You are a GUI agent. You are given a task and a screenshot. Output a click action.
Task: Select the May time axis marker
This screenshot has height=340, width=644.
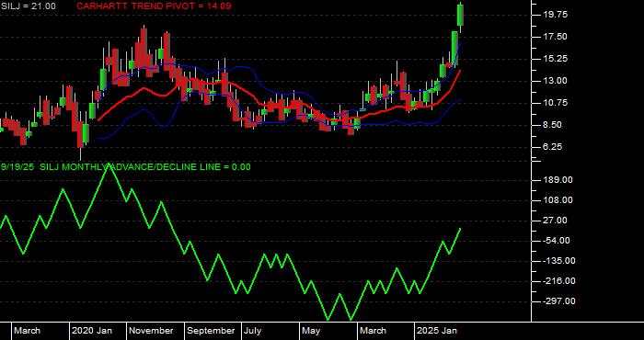[x=311, y=331]
